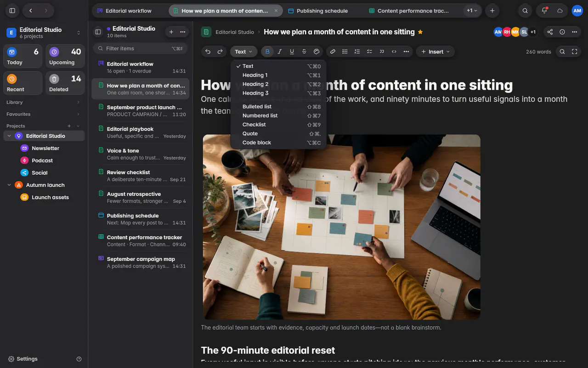Open the text color palette
Image resolution: width=588 pixels, height=368 pixels.
317,52
